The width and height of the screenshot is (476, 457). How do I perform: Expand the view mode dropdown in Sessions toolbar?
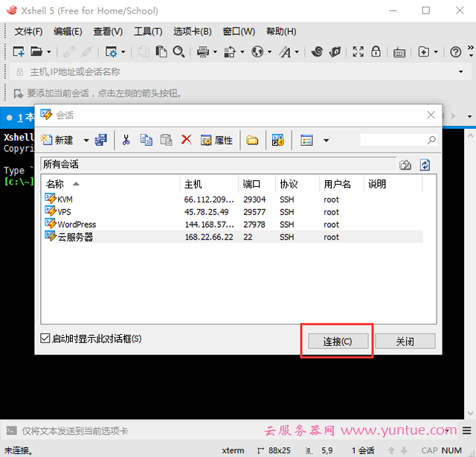(325, 140)
